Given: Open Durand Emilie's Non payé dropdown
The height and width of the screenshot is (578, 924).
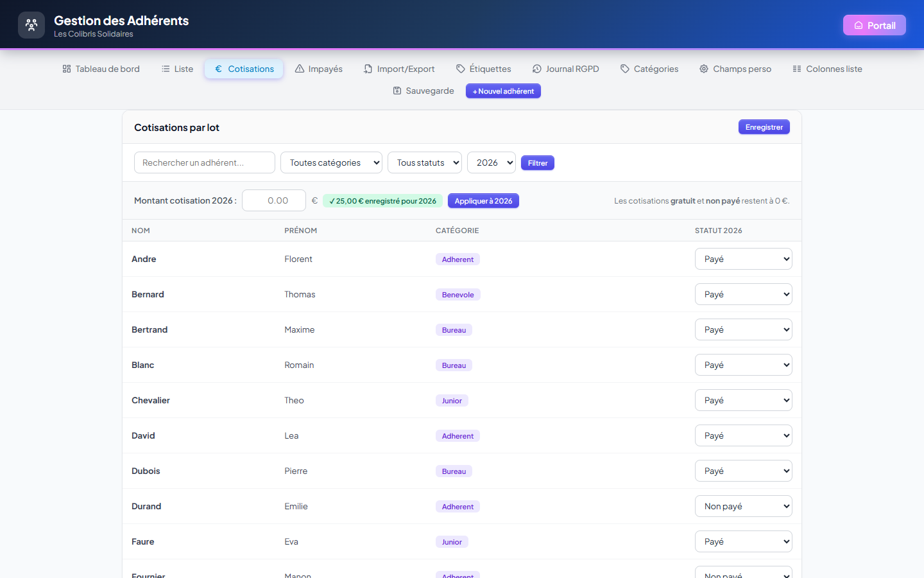Looking at the screenshot, I should point(744,506).
